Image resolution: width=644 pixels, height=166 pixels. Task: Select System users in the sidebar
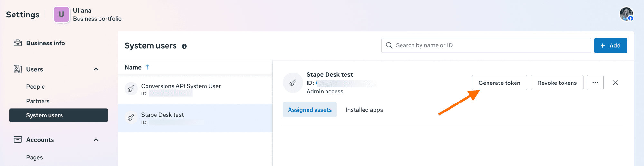59,115
